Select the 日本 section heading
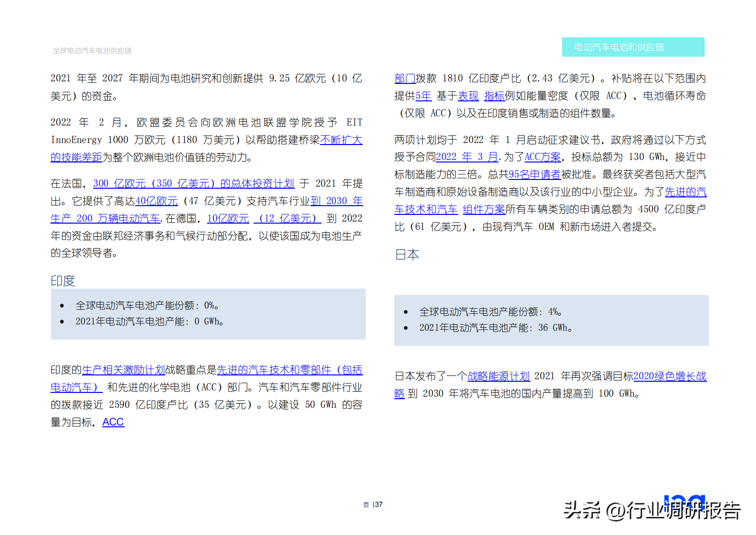The image size is (756, 535). [407, 255]
